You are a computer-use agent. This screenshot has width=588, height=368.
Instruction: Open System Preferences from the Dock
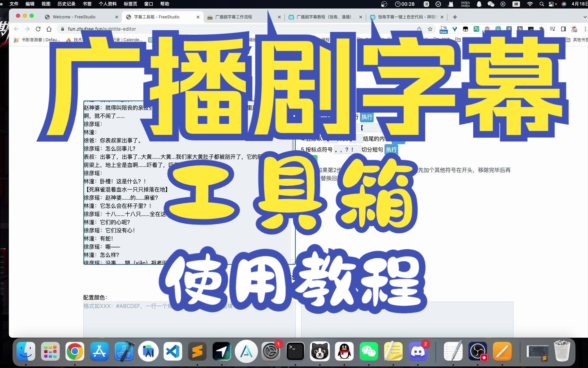(x=271, y=351)
